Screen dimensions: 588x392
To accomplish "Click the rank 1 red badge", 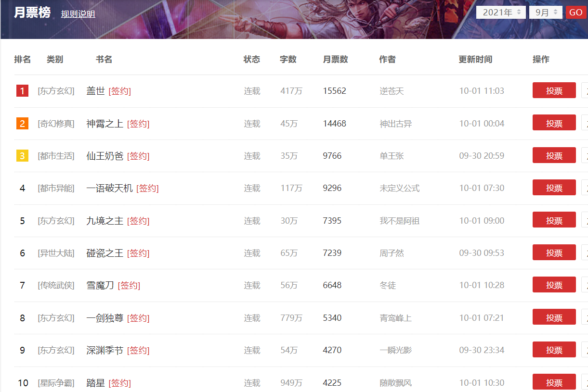I will (x=22, y=91).
